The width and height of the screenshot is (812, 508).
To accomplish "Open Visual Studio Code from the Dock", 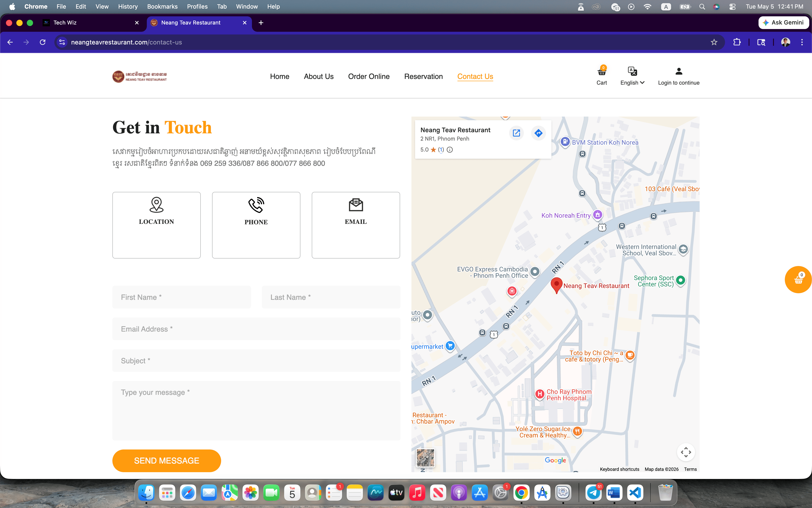I will 635,493.
